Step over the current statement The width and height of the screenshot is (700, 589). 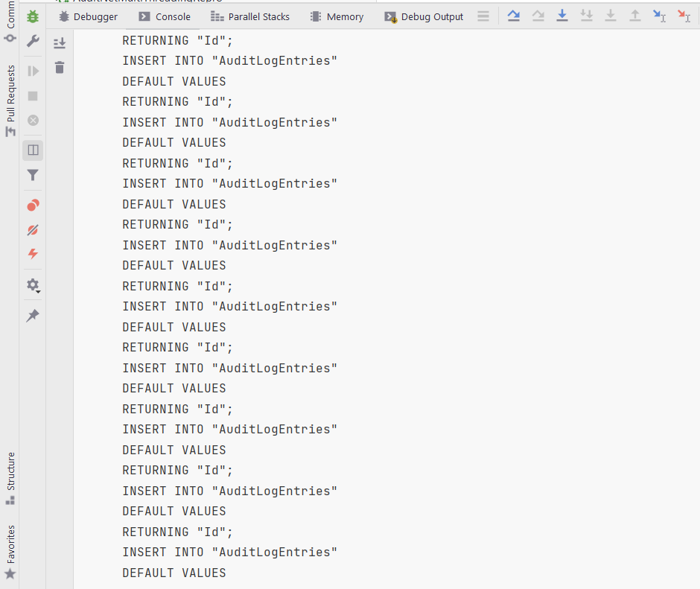click(x=513, y=16)
